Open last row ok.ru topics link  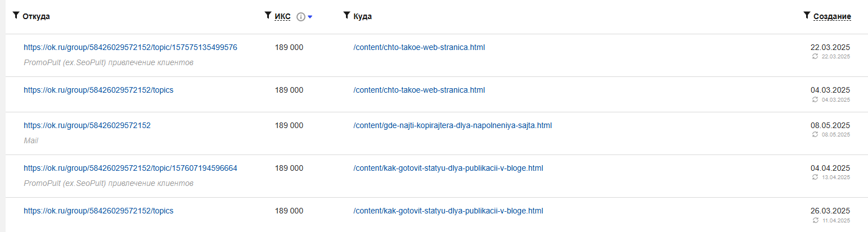[98, 211]
